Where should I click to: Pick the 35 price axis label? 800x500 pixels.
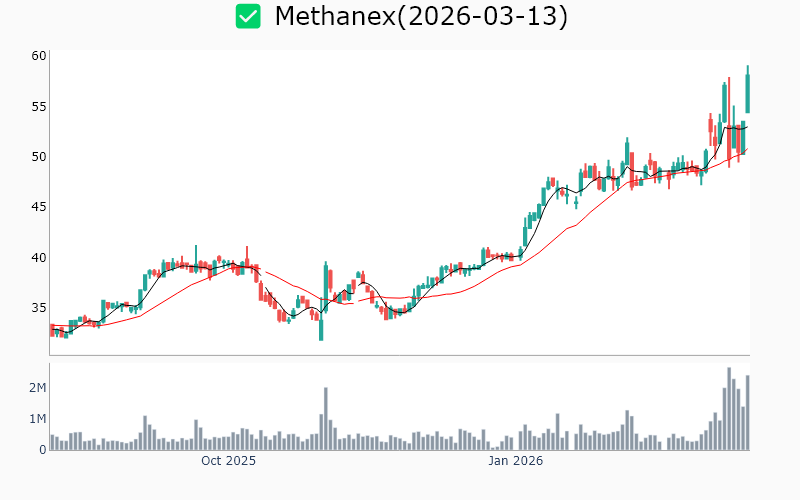point(39,308)
